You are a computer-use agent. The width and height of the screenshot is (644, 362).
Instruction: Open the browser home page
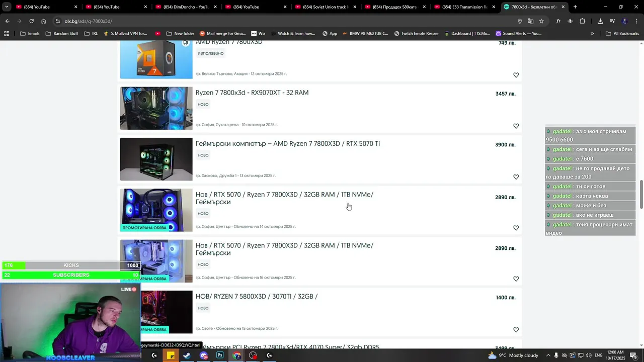43,21
